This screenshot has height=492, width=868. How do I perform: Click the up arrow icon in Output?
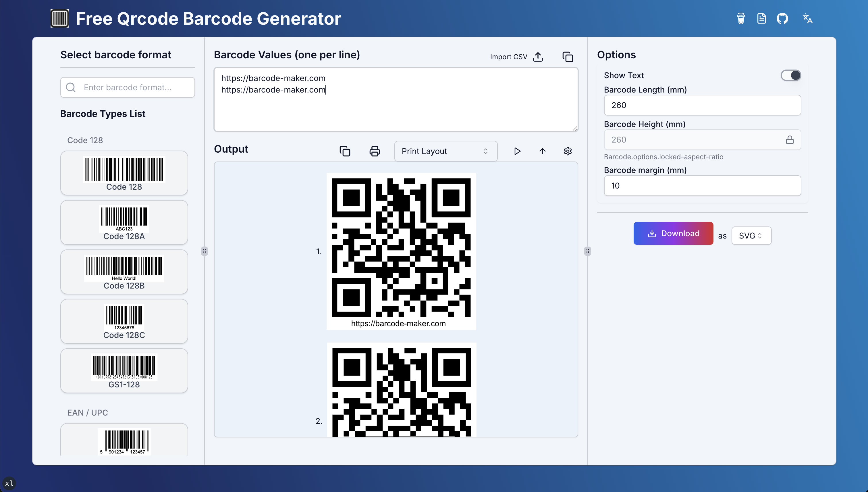[x=542, y=151]
